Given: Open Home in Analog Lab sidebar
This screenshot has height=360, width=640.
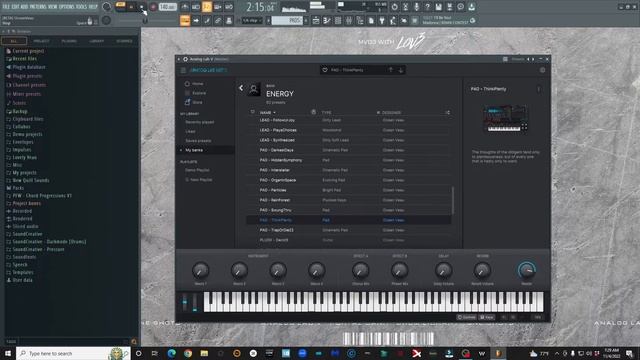Looking at the screenshot, I should coord(194,84).
